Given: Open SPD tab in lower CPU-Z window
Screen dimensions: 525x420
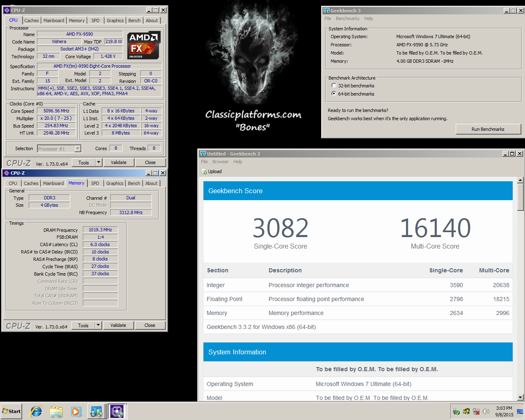Looking at the screenshot, I should pyautogui.click(x=95, y=183).
